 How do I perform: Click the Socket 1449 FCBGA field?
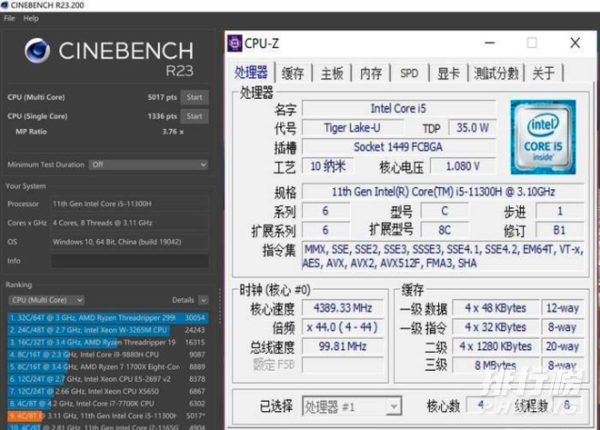399,147
